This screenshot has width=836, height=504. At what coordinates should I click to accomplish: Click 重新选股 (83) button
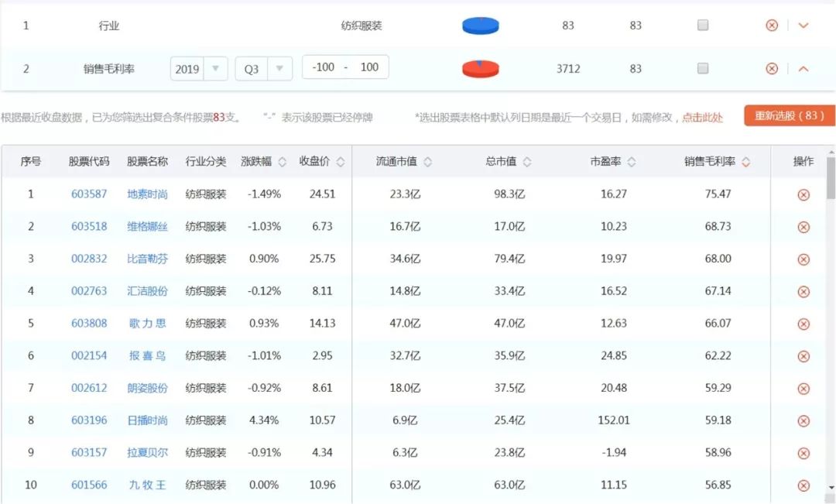[x=789, y=115]
